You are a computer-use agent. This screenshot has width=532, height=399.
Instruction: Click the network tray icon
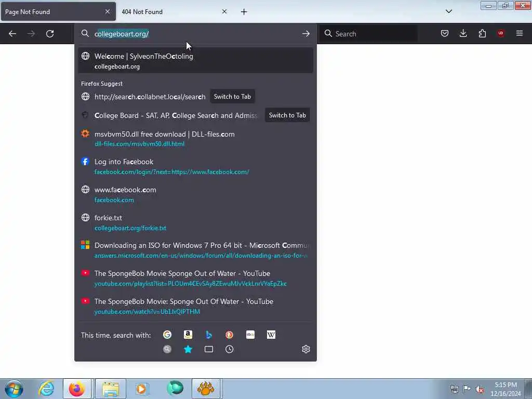[x=454, y=389]
